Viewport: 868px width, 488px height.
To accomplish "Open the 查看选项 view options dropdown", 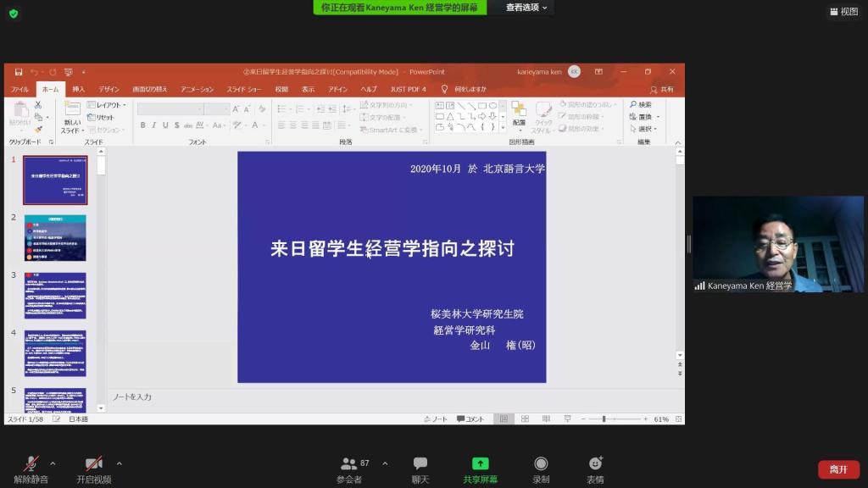I will [x=527, y=8].
